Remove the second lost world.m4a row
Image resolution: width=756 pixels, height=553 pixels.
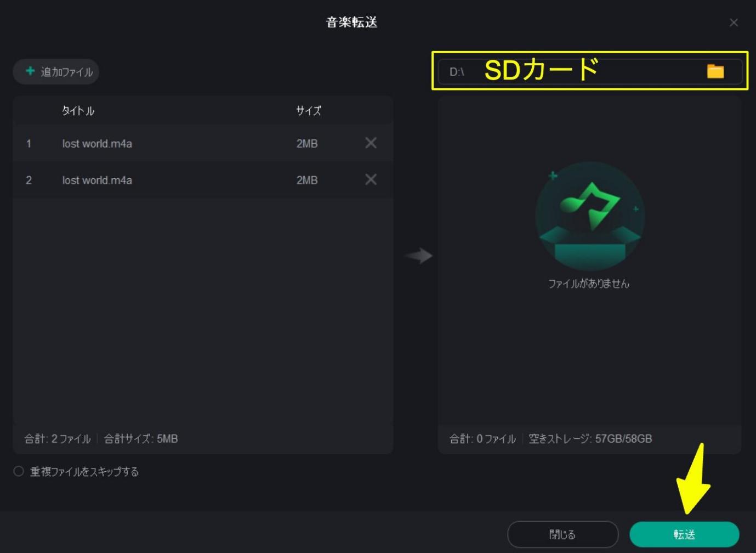(371, 180)
